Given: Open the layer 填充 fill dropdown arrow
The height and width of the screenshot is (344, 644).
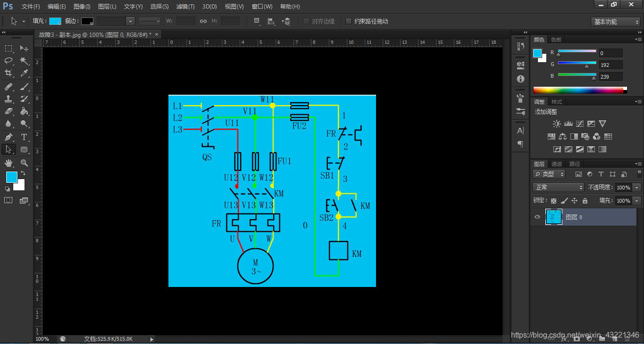Looking at the screenshot, I should coord(637,201).
